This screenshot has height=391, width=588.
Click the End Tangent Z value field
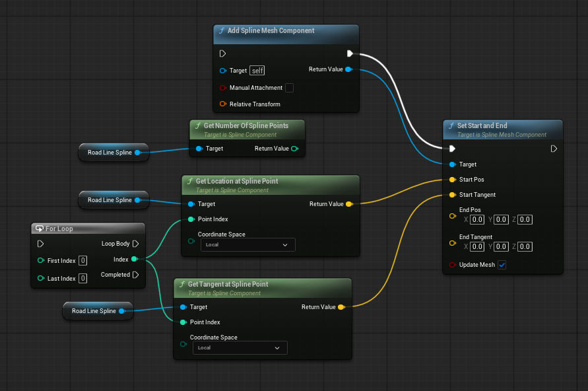pos(525,246)
